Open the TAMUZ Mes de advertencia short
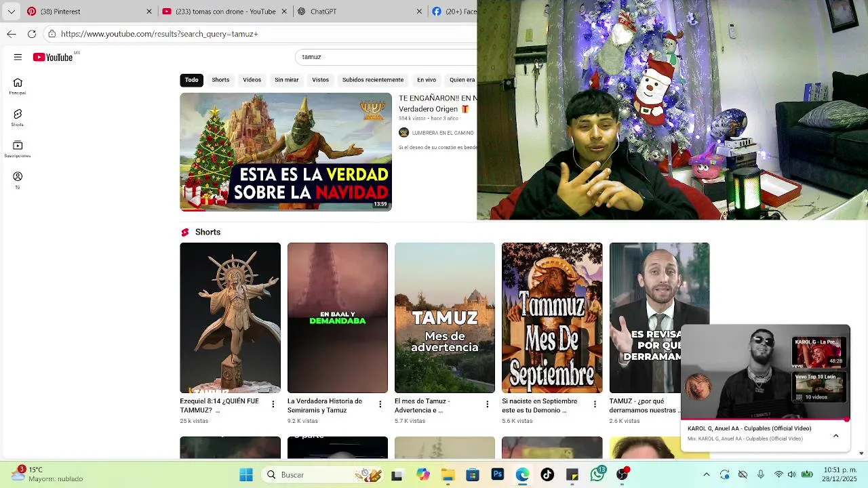 (445, 318)
